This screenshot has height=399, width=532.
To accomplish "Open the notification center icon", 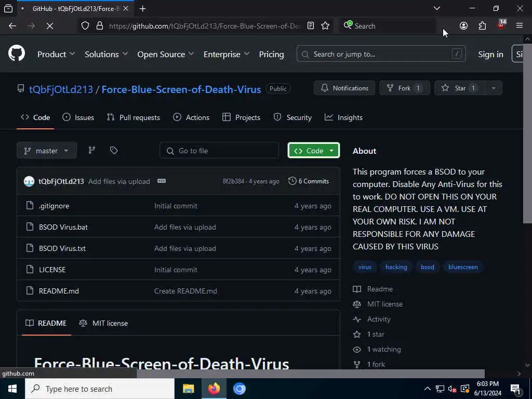I will click(x=516, y=389).
